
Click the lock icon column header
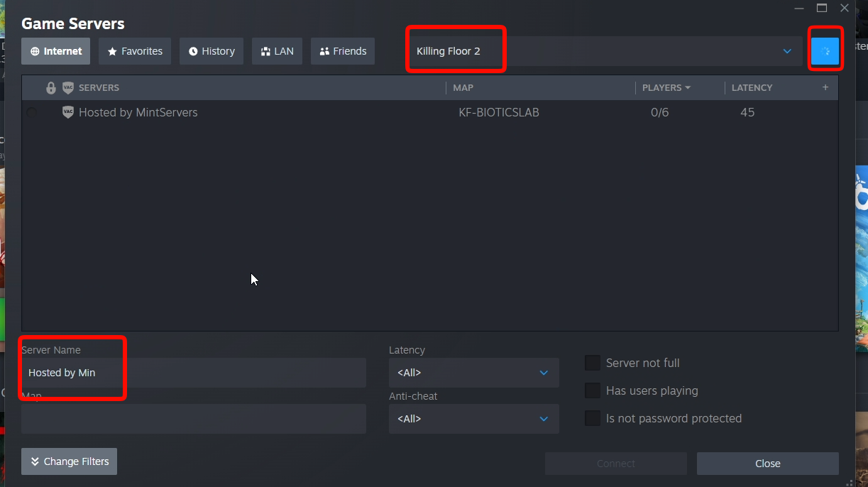point(51,88)
